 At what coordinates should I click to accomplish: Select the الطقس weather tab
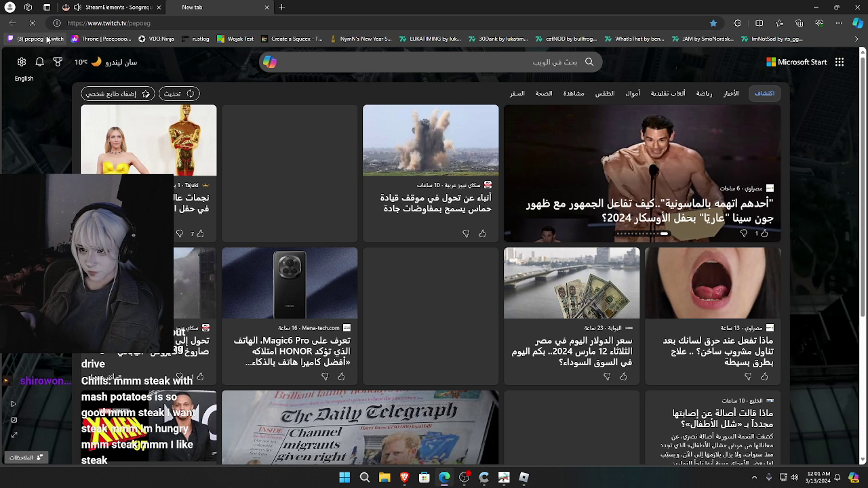coord(605,94)
